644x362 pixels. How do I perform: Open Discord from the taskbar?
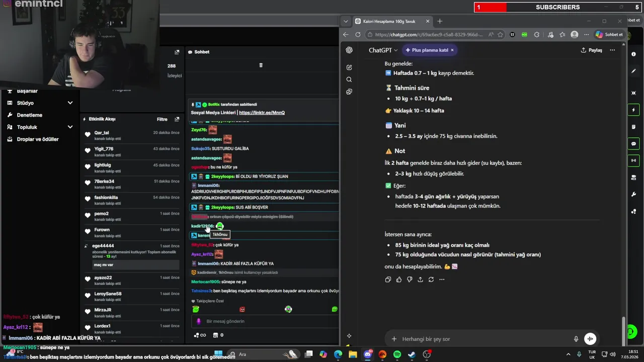(368, 354)
